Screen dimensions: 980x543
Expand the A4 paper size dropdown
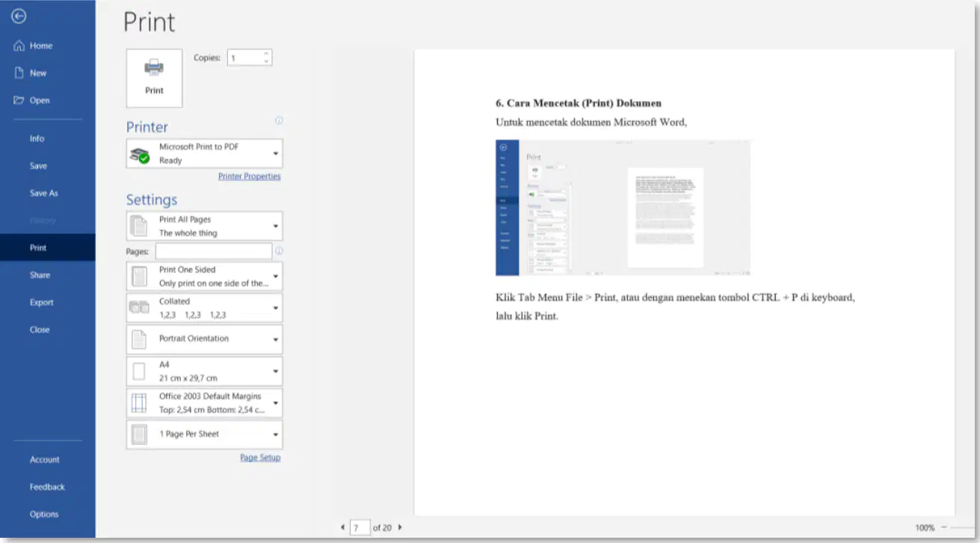pyautogui.click(x=204, y=371)
